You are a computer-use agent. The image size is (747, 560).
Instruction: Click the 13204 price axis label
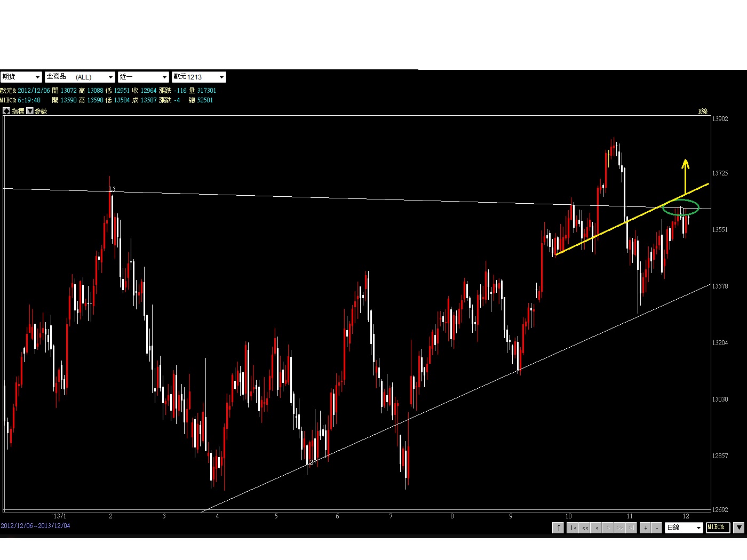[720, 343]
